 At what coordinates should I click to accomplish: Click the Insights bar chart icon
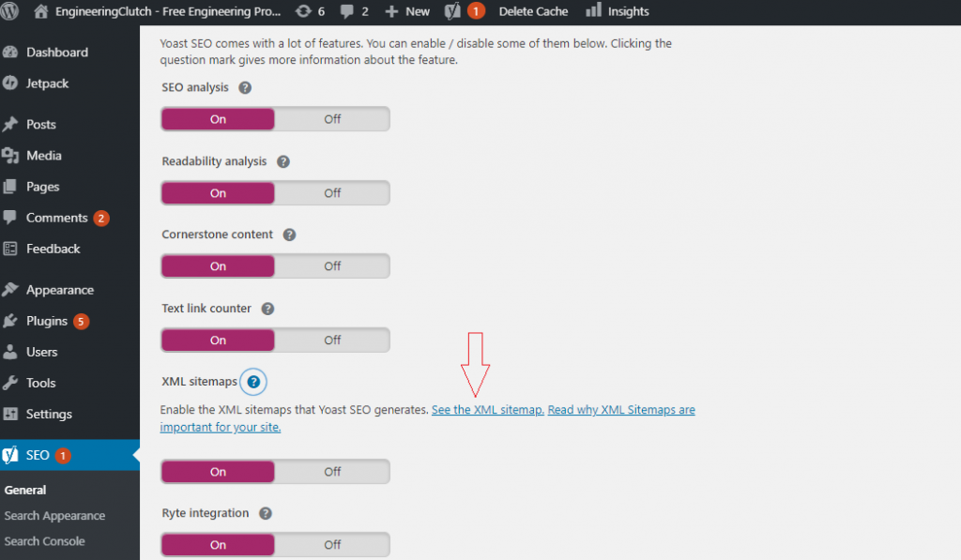593,10
